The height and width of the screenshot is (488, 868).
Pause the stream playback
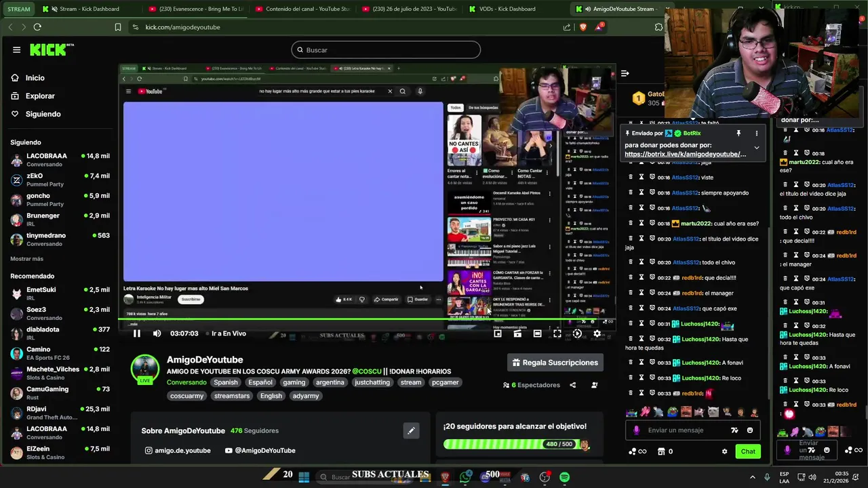(136, 333)
